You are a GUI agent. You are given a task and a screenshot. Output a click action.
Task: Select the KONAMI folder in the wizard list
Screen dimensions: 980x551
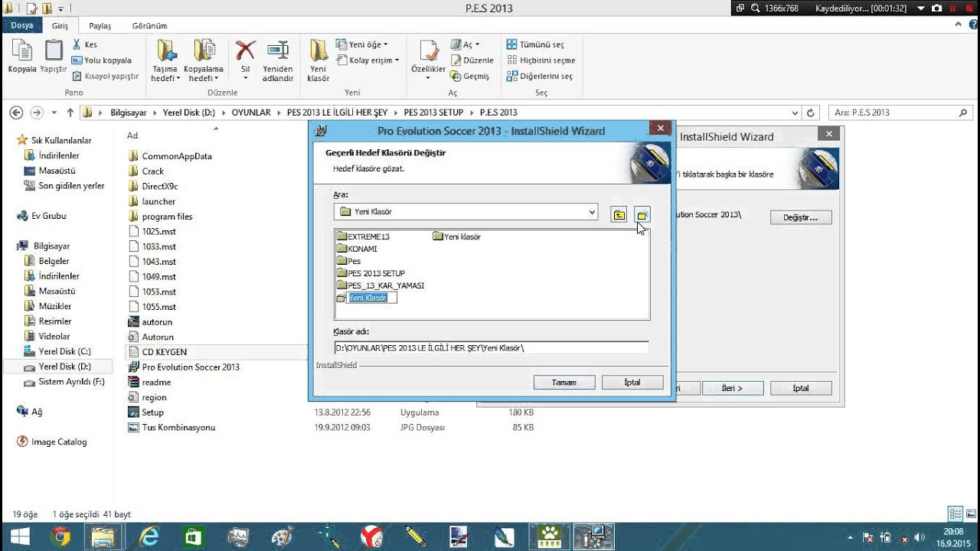point(357,249)
